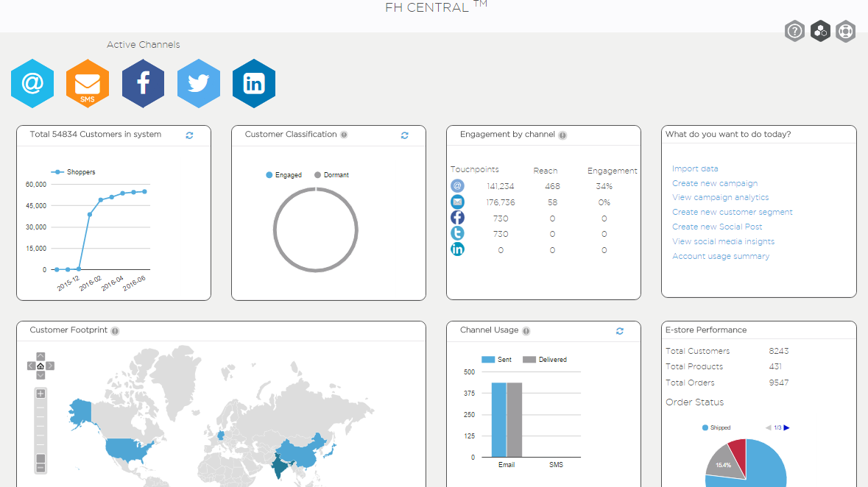Click the help question-mark hexagon icon
Image resolution: width=868 pixels, height=487 pixels.
pos(794,31)
